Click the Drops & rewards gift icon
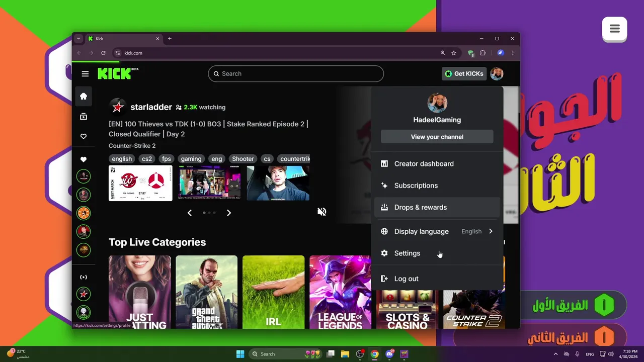This screenshot has height=362, width=644. (x=384, y=207)
